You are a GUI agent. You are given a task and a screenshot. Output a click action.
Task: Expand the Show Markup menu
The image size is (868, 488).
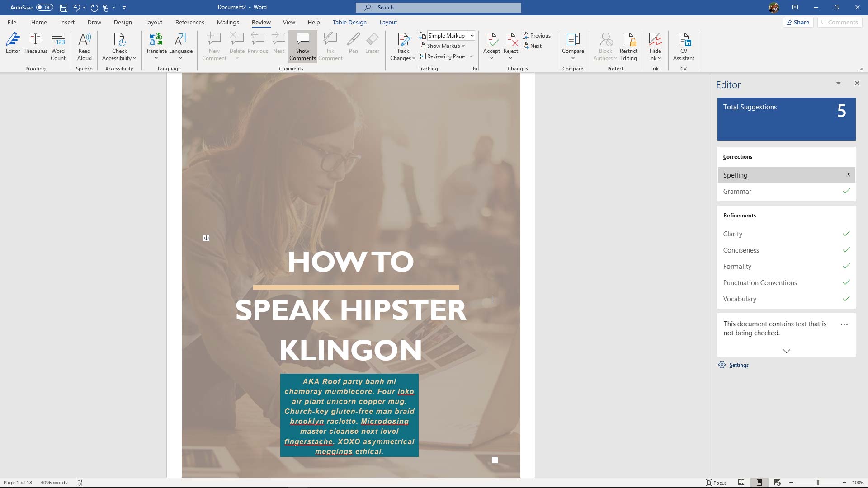(x=442, y=46)
